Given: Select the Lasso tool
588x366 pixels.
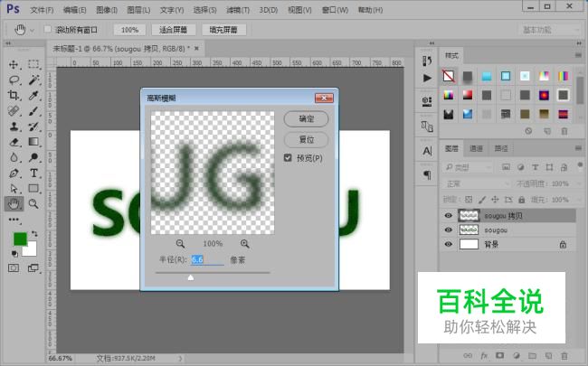Looking at the screenshot, I should coord(14,80).
